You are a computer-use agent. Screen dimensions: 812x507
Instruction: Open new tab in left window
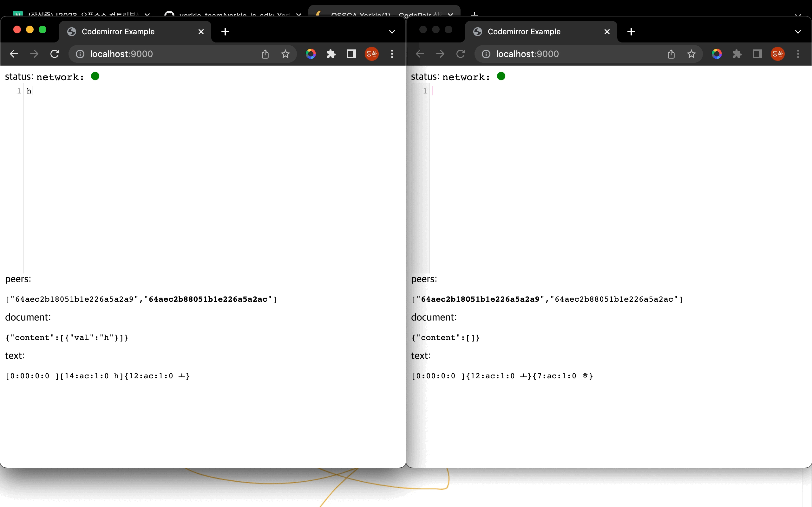(x=225, y=32)
